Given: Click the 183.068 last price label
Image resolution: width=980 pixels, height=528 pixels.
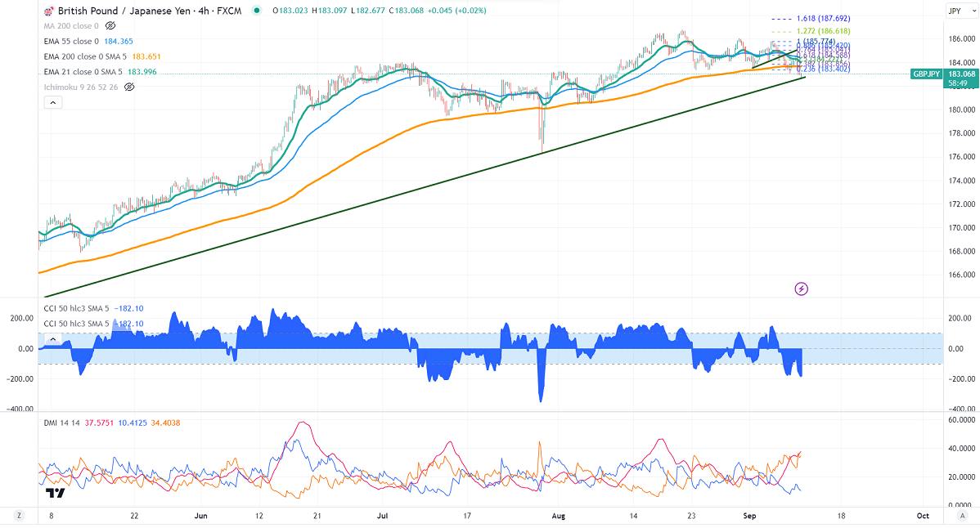Looking at the screenshot, I should 961,74.
